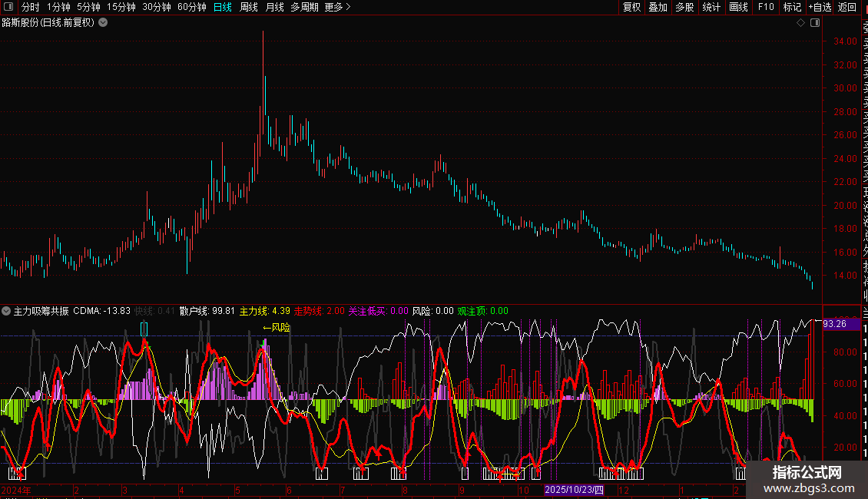Add stock via +自选 button
Viewport: 868px width, 499px height.
pos(820,7)
